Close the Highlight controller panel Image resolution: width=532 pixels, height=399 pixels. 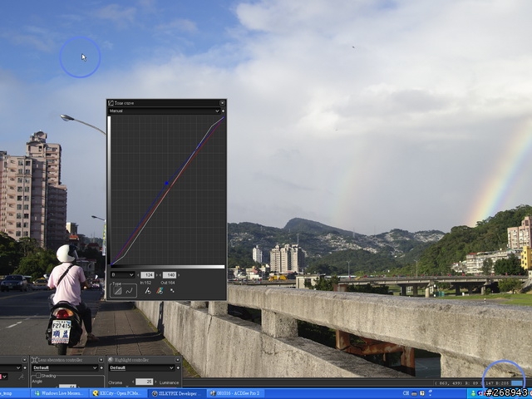click(x=177, y=360)
